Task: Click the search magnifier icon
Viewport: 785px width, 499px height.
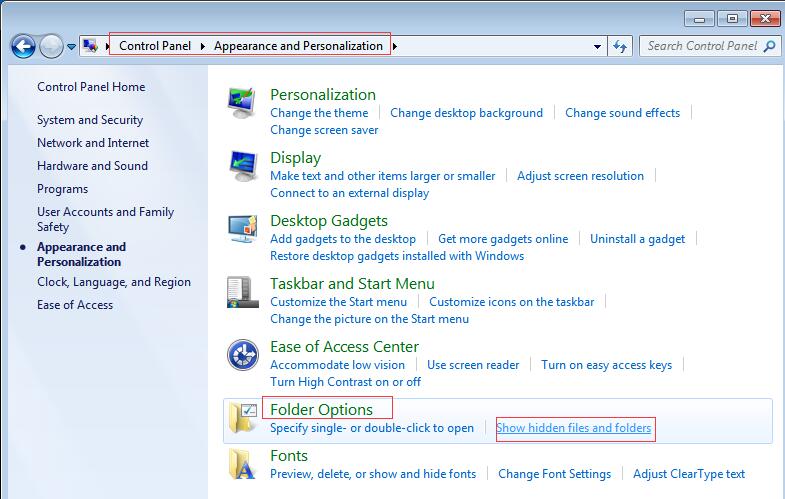Action: coord(769,46)
